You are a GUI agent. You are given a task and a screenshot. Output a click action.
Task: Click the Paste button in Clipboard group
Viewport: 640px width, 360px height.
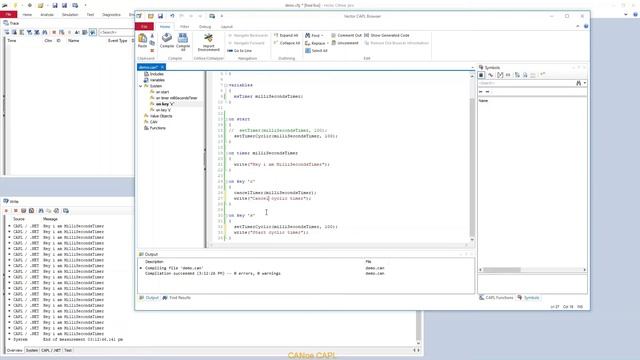click(x=142, y=41)
